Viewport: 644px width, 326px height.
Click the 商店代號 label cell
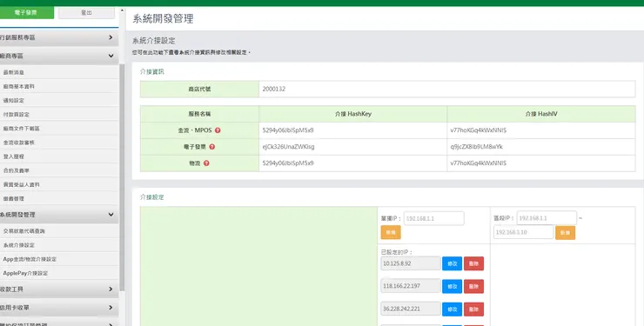point(199,89)
